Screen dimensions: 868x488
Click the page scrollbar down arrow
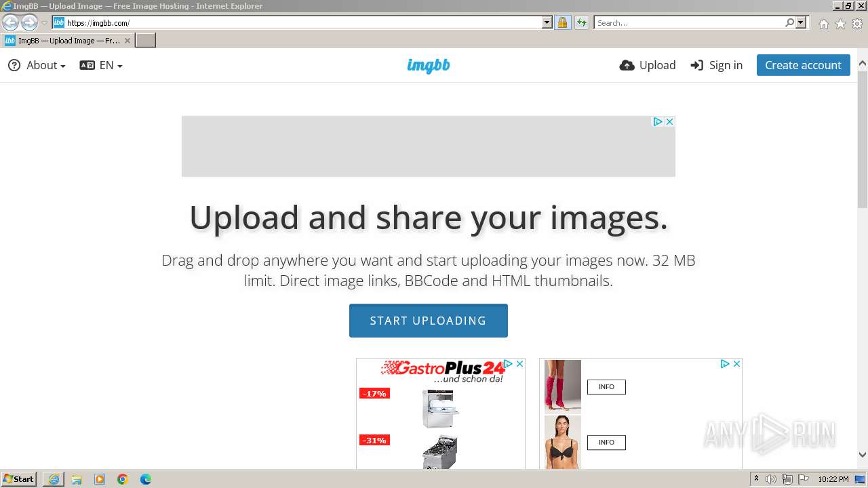[x=863, y=455]
